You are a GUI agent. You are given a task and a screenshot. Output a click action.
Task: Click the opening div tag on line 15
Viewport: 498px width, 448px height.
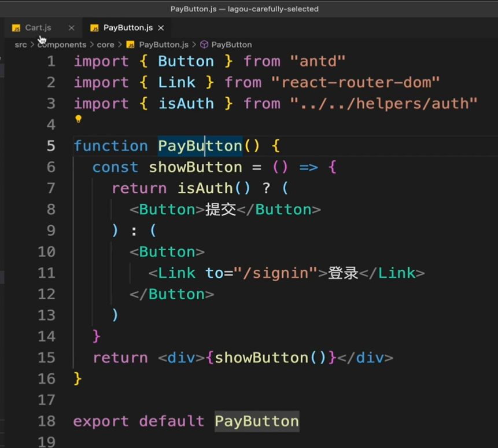coord(182,358)
